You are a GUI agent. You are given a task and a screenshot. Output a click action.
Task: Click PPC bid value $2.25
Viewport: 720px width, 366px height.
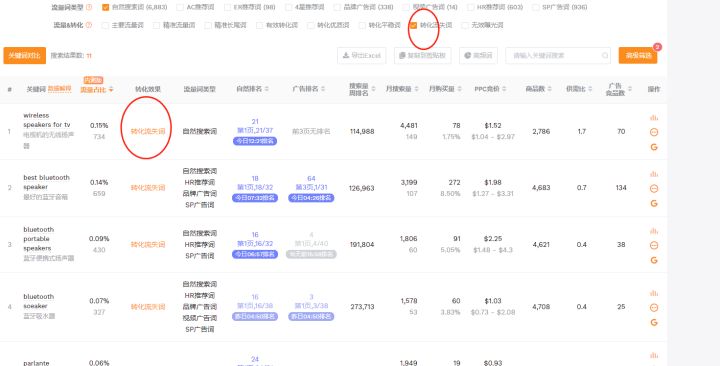coord(493,239)
